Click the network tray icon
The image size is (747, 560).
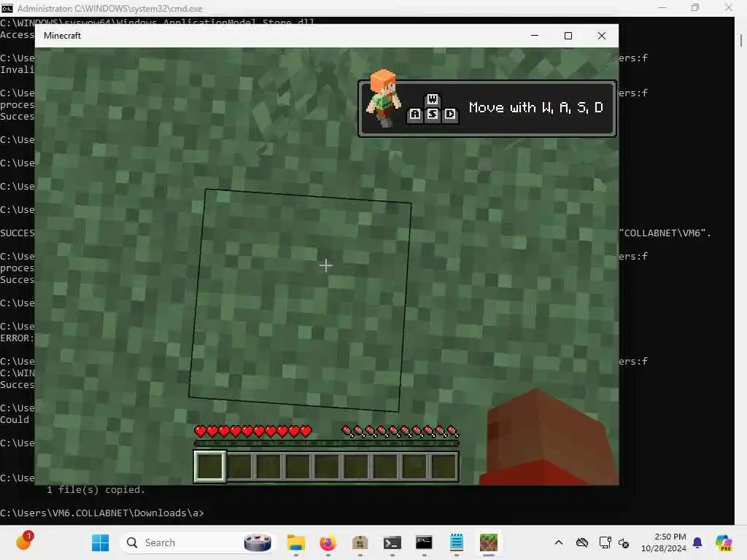point(605,542)
